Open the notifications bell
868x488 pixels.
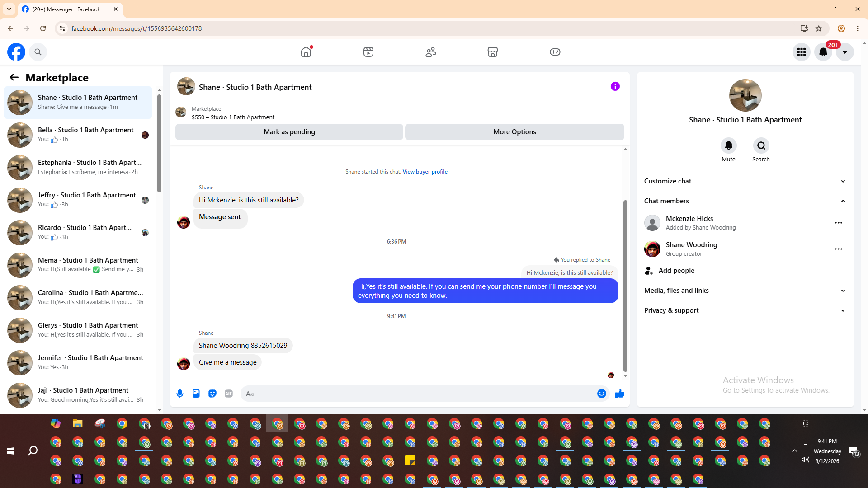pyautogui.click(x=823, y=52)
